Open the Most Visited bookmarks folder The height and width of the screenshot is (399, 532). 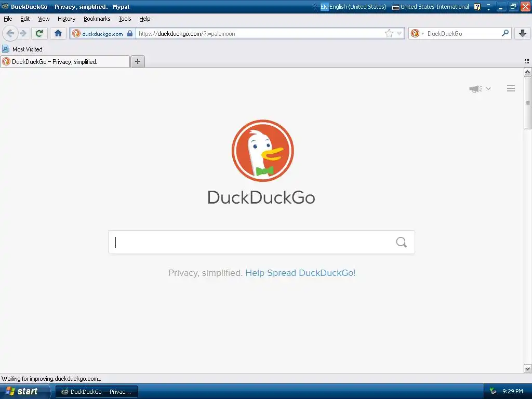click(22, 49)
